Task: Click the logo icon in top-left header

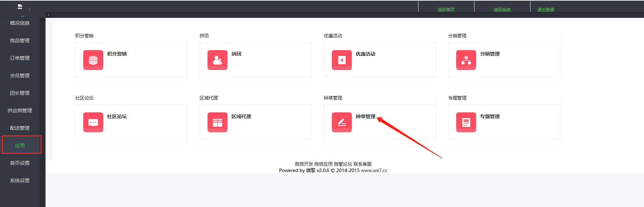Action: [x=20, y=7]
